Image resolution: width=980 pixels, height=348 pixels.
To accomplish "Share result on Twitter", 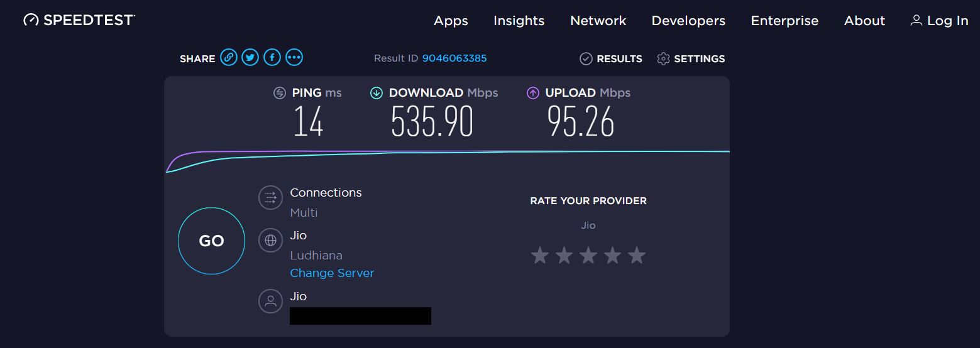I will tap(250, 58).
